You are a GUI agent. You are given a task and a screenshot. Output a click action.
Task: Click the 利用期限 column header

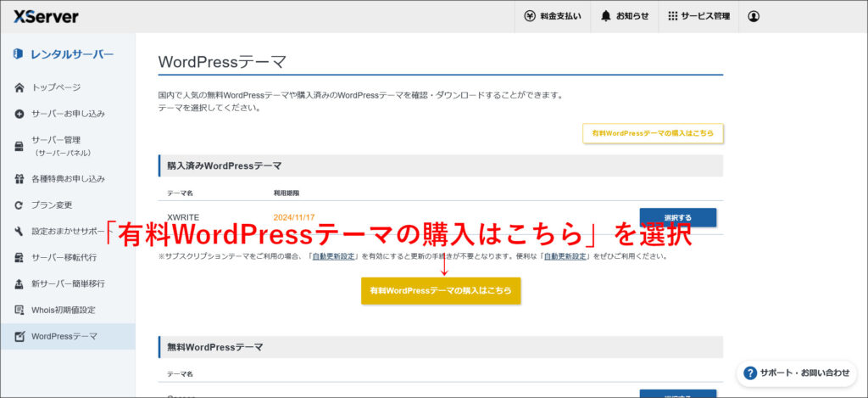point(287,193)
